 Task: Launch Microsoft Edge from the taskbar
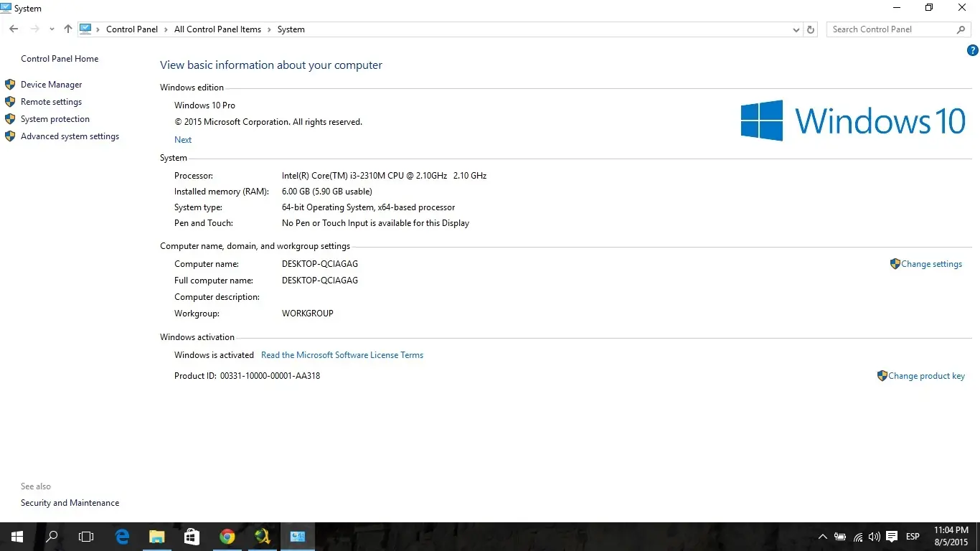click(x=122, y=536)
